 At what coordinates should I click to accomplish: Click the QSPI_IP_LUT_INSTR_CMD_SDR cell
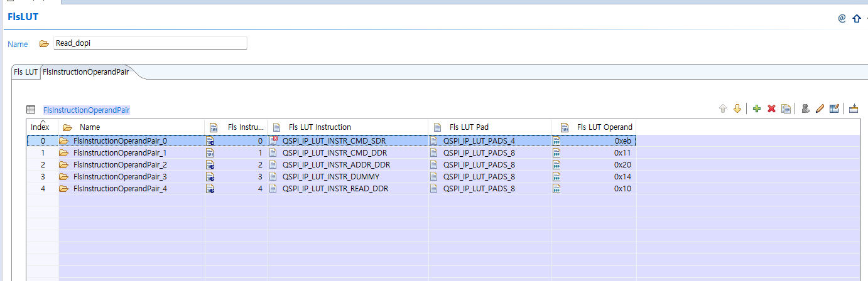click(x=348, y=140)
